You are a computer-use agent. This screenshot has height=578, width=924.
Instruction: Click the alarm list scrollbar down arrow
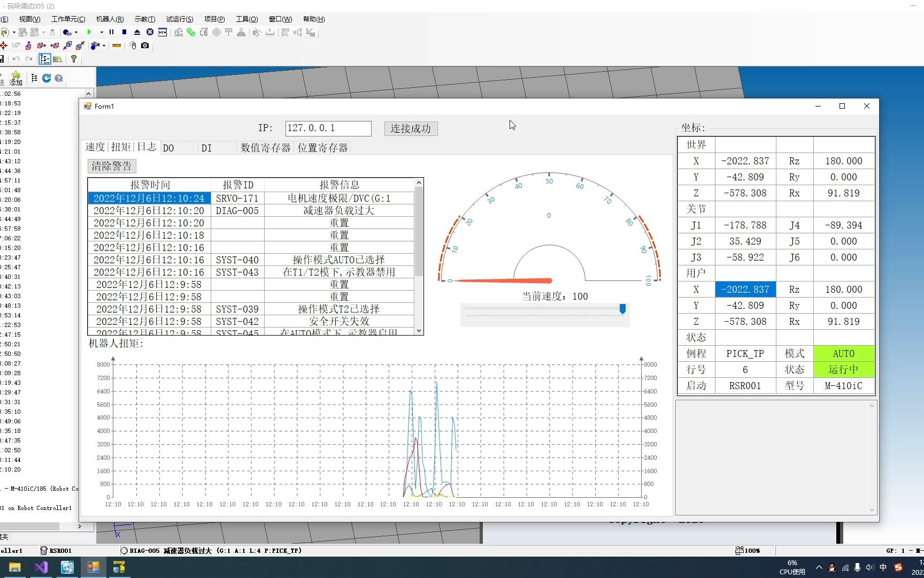(419, 331)
